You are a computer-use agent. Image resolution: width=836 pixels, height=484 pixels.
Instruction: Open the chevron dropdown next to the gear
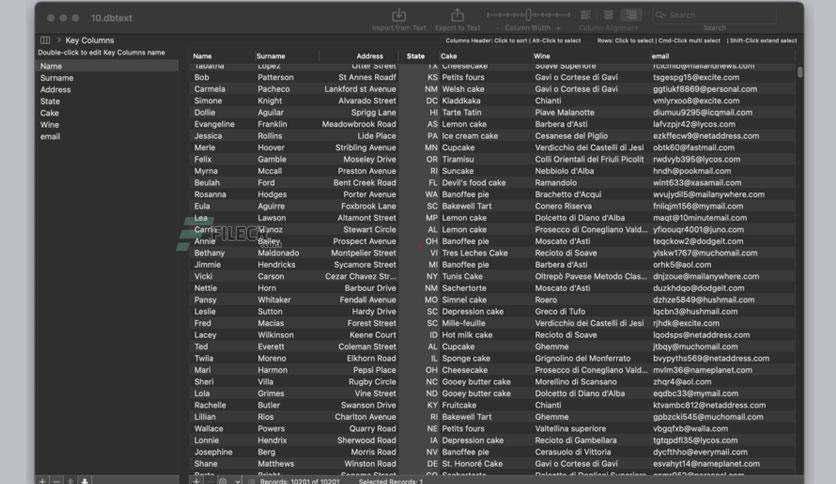click(238, 481)
